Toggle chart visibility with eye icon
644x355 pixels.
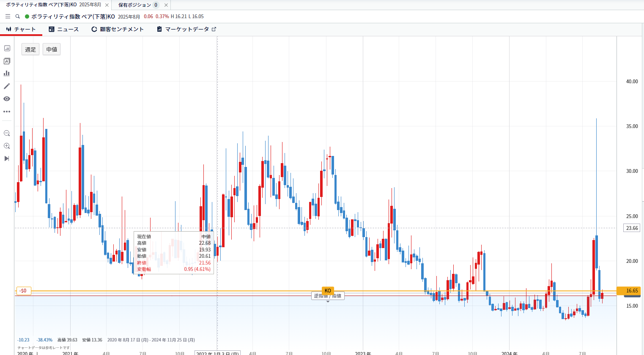point(7,99)
